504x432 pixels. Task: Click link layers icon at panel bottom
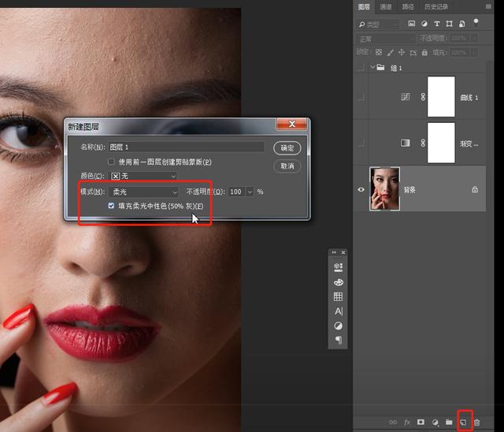(x=393, y=423)
